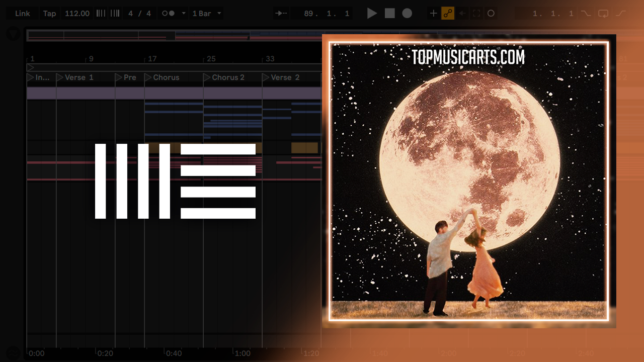Toggle the metronome on or off
The image size is (644, 362).
168,14
